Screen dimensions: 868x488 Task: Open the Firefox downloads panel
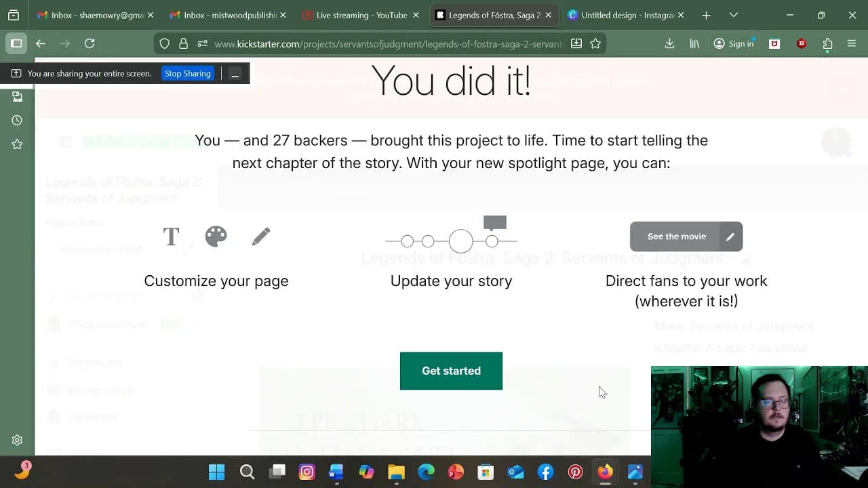click(669, 43)
